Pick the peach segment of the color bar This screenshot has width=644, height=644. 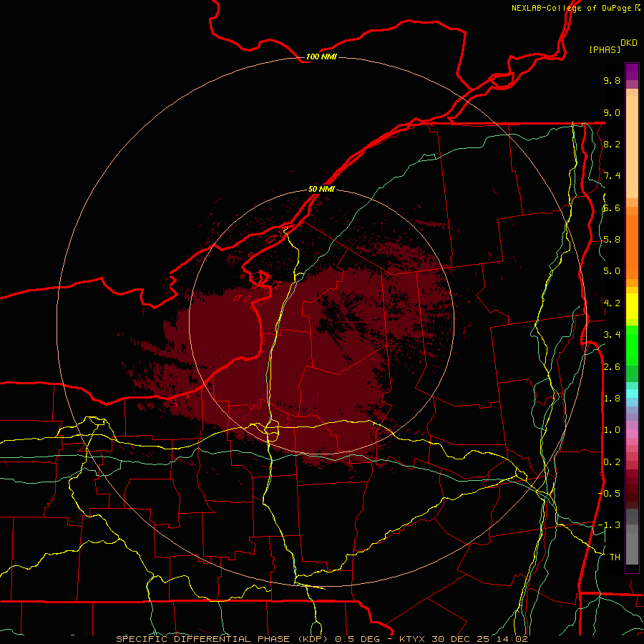632,148
